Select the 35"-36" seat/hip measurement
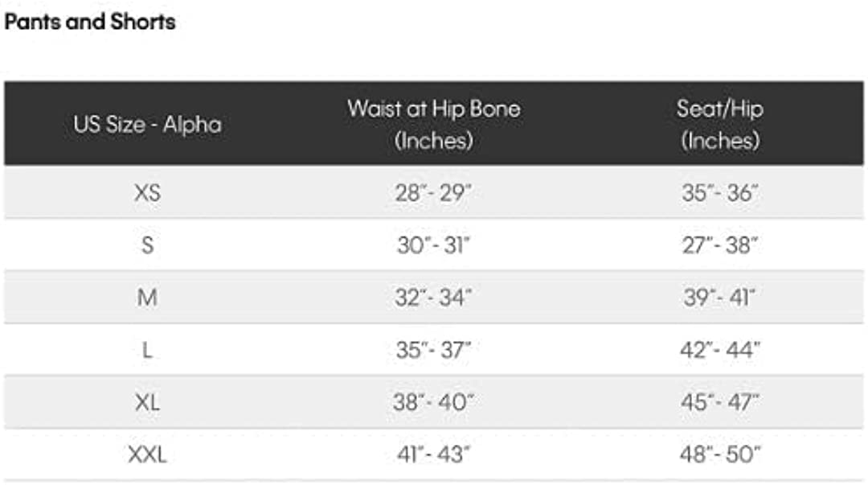 (719, 193)
